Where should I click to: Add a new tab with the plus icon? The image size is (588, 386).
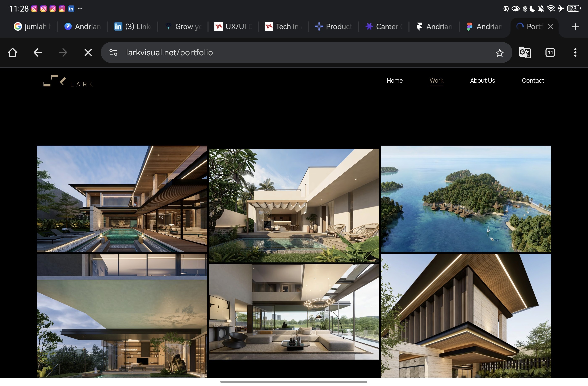click(x=575, y=27)
